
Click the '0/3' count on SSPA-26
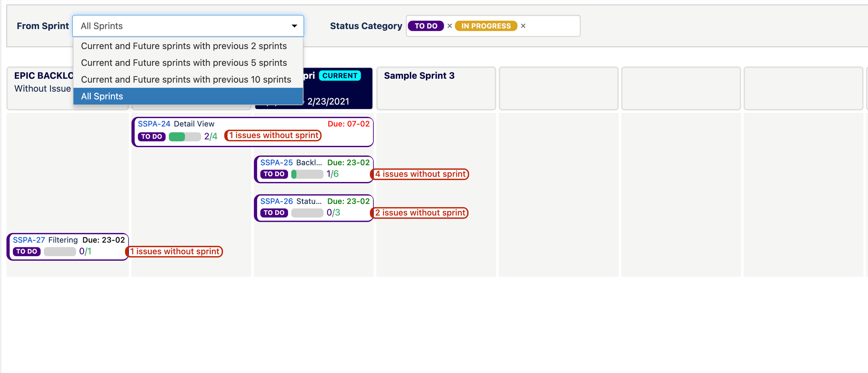click(x=333, y=213)
